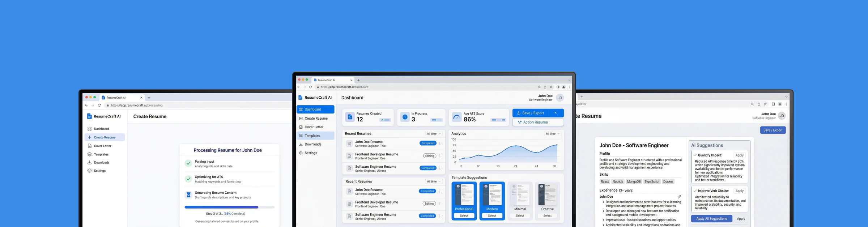Expand the All time dropdown in Analytics

tap(552, 134)
